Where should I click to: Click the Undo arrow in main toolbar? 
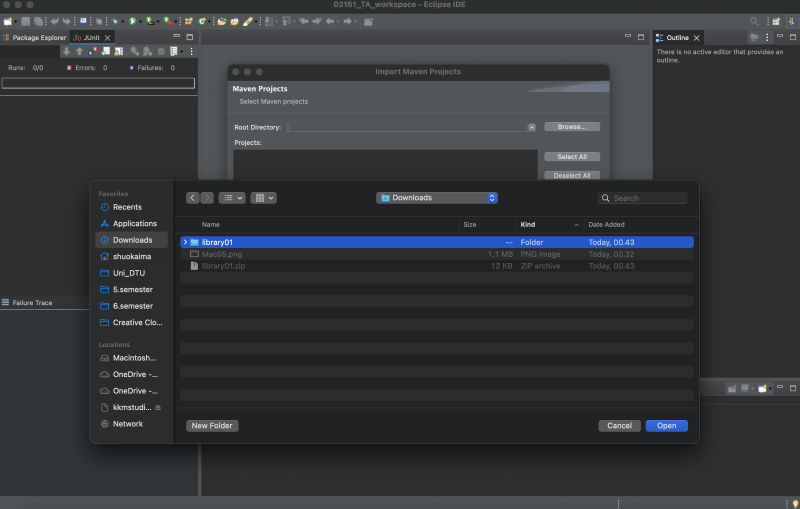click(x=55, y=21)
